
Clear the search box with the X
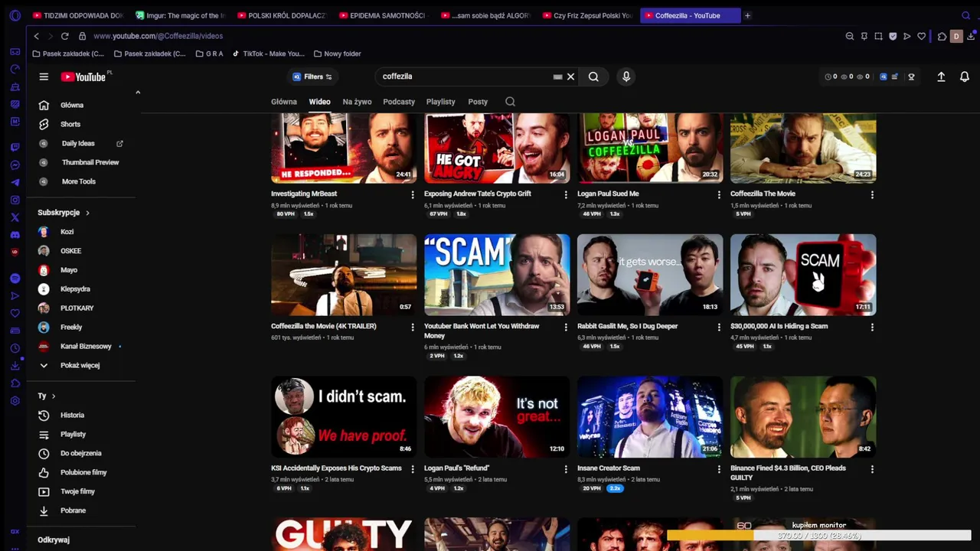coord(570,77)
